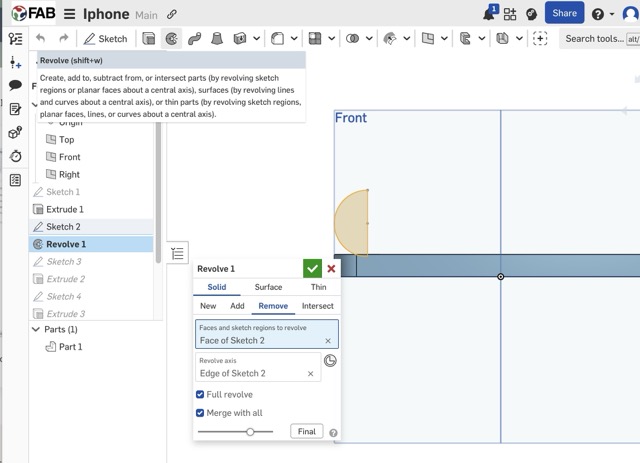Open the user account avatar
This screenshot has height=463, width=640.
click(x=631, y=14)
